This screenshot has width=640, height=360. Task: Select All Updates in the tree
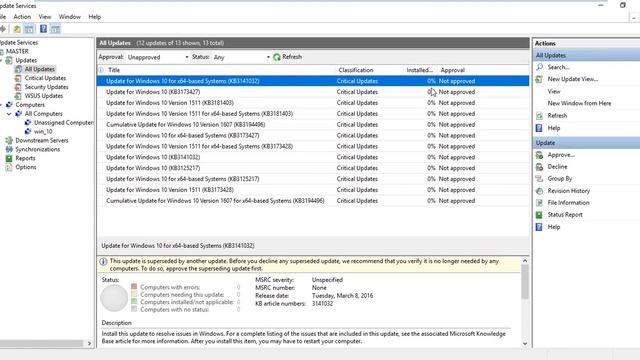[x=39, y=69]
